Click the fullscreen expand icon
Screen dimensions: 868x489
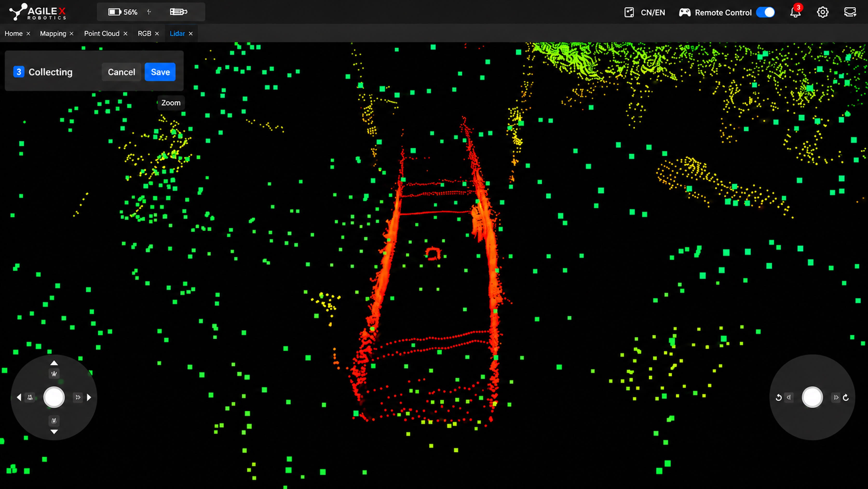629,12
